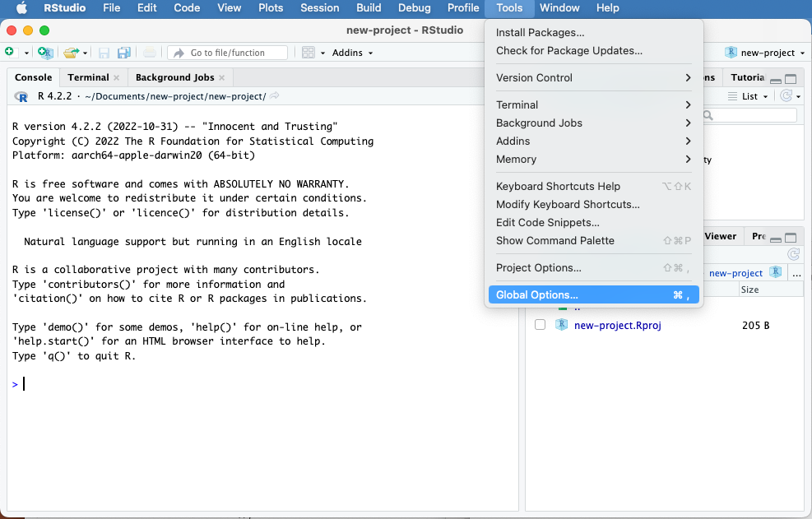This screenshot has height=519, width=812.
Task: Click the workspace panes grid icon
Action: coord(309,53)
